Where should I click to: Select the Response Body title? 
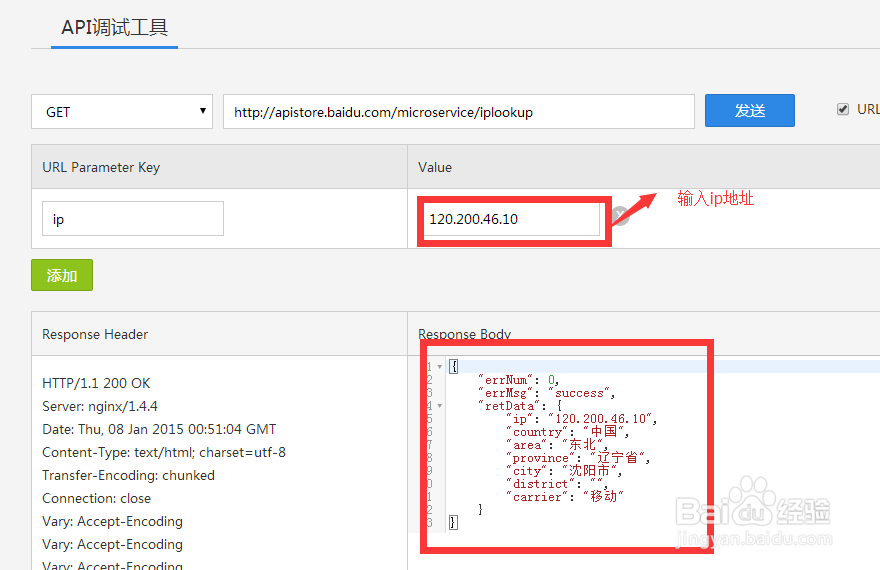click(x=464, y=334)
